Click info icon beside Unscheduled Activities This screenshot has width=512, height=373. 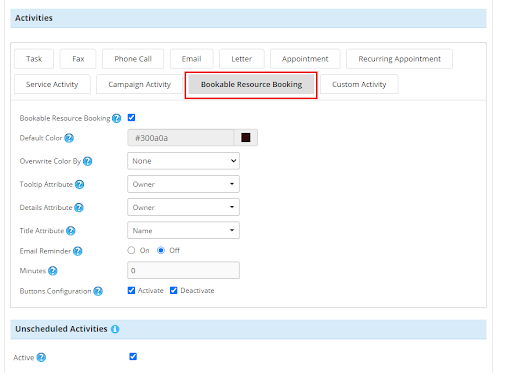[x=115, y=329]
